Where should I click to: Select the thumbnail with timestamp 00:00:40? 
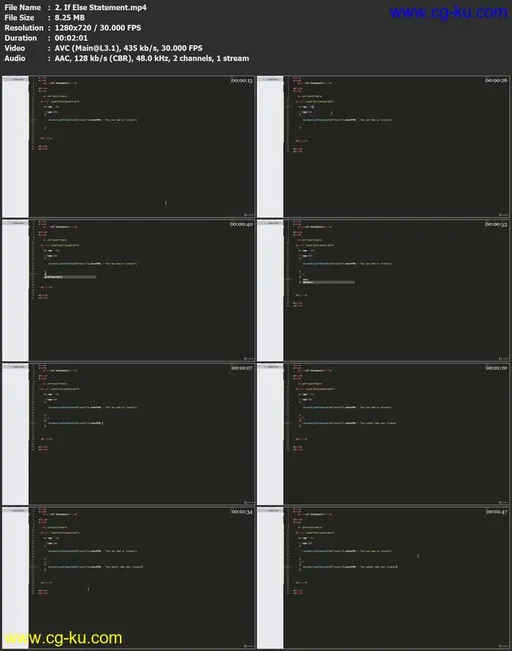(x=128, y=290)
